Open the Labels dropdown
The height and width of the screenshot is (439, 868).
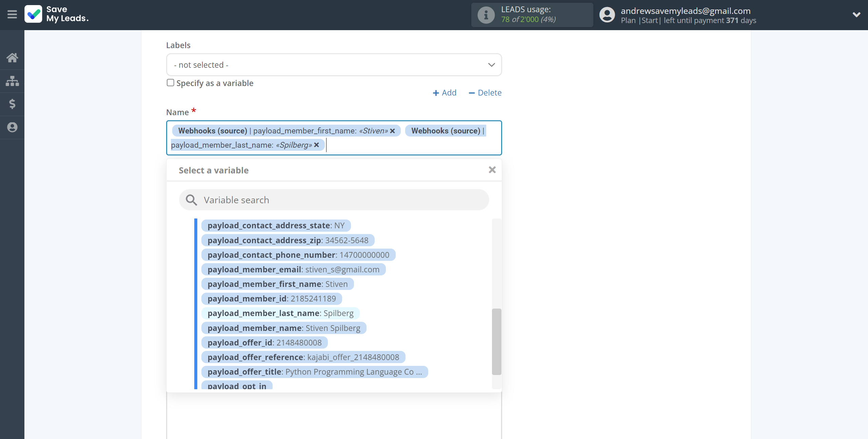click(x=334, y=65)
